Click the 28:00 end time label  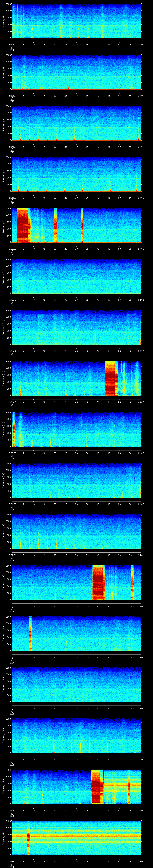pyautogui.click(x=141, y=300)
